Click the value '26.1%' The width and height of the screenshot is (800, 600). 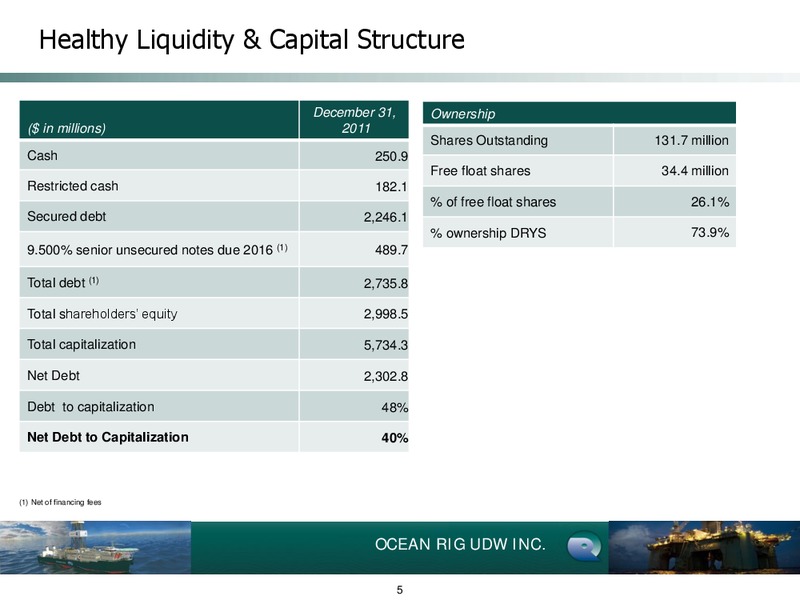(x=710, y=202)
